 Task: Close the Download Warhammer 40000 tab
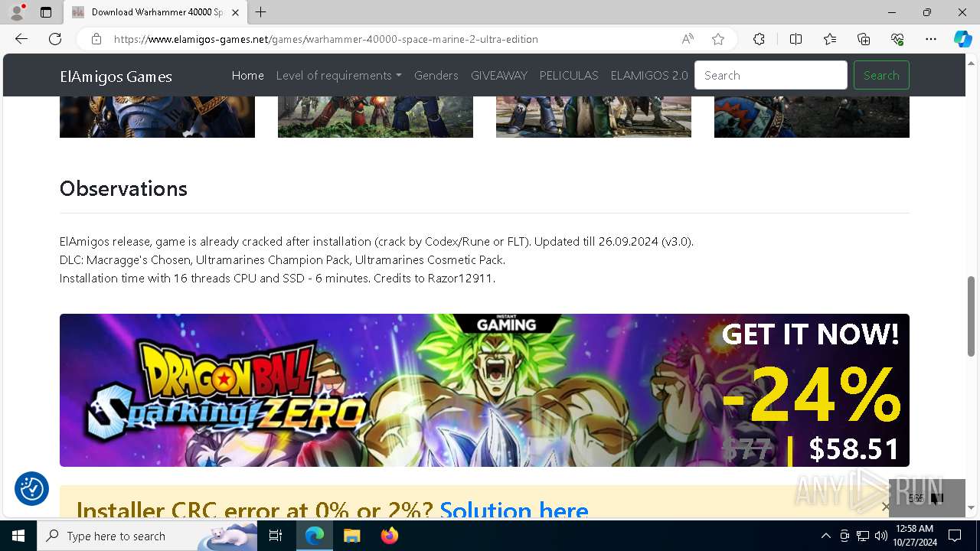(235, 12)
